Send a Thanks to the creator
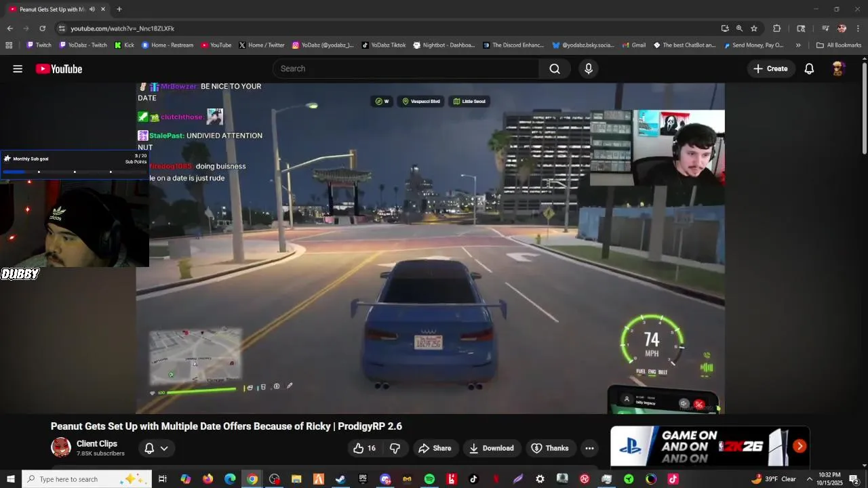Viewport: 868px width, 488px height. click(x=550, y=448)
